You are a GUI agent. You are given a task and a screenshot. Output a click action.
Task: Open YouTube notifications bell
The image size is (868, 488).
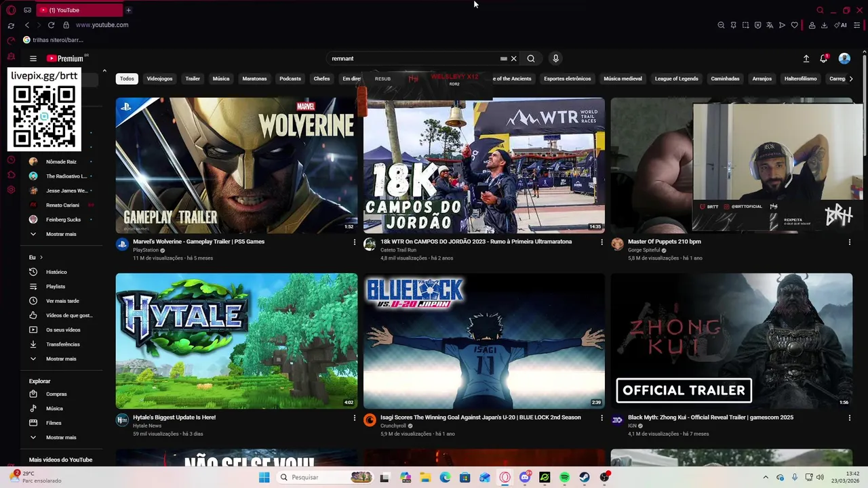824,59
